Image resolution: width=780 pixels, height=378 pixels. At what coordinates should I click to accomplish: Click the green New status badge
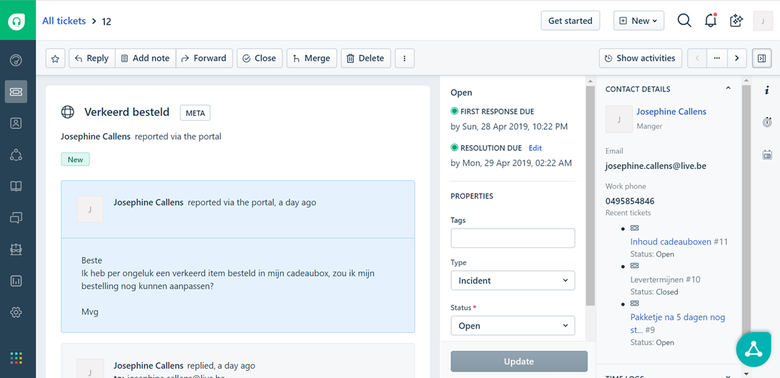76,160
